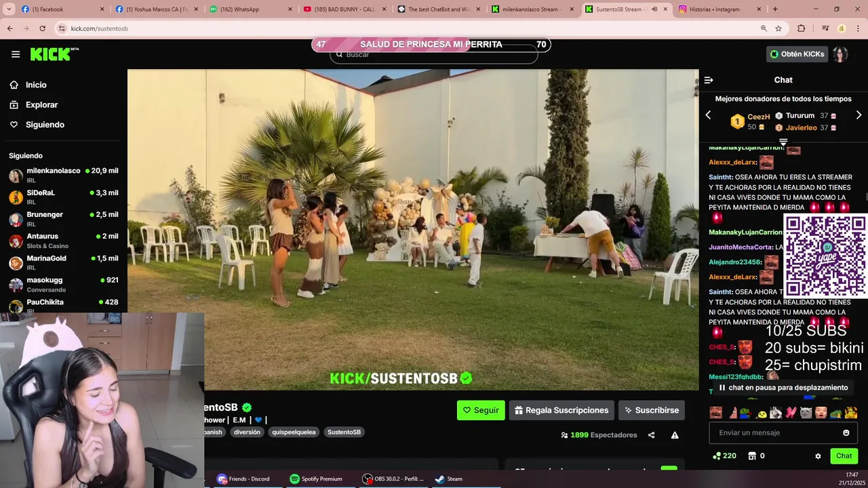Click the green Chat send button

[844, 456]
